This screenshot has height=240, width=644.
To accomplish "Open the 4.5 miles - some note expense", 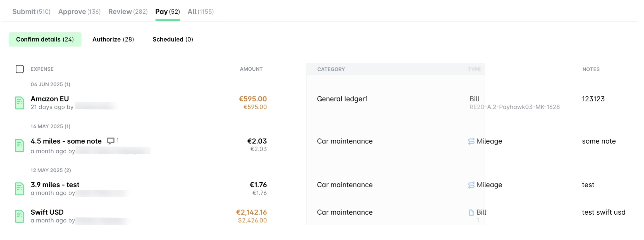I will (x=66, y=141).
